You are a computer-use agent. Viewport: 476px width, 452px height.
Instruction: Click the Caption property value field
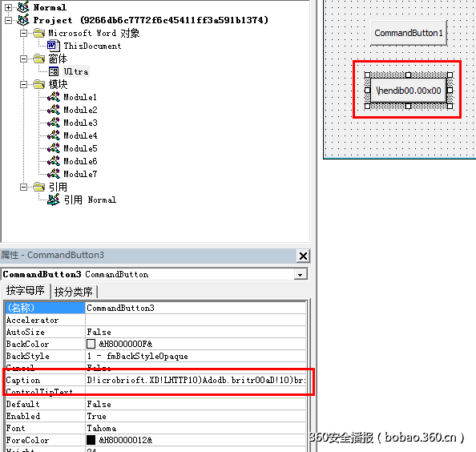coord(196,380)
